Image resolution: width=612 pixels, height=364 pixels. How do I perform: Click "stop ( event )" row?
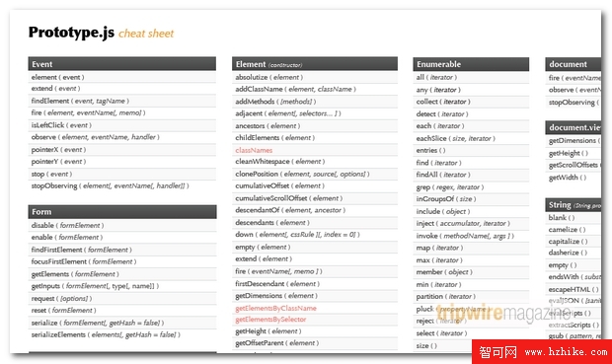pyautogui.click(x=122, y=174)
